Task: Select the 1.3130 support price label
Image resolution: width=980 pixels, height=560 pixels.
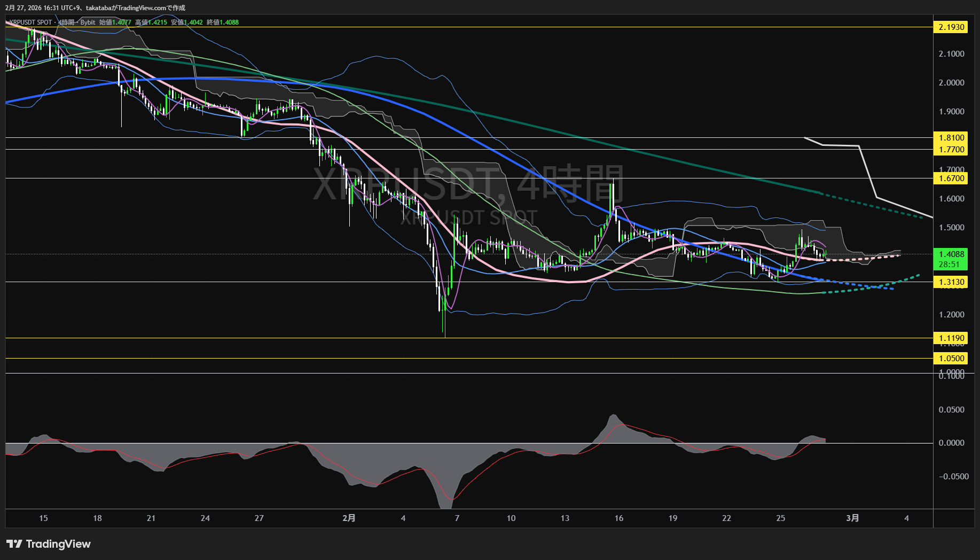Action: pos(951,282)
